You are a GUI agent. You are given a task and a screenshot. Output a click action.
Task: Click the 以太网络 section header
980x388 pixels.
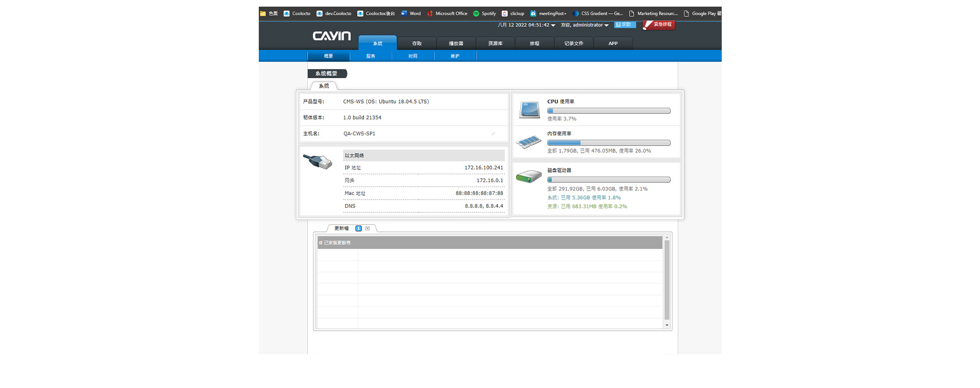click(x=424, y=155)
